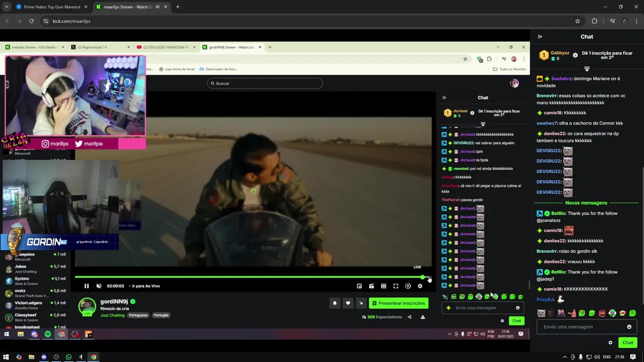Click clip icon in streamed player controls

(x=371, y=286)
